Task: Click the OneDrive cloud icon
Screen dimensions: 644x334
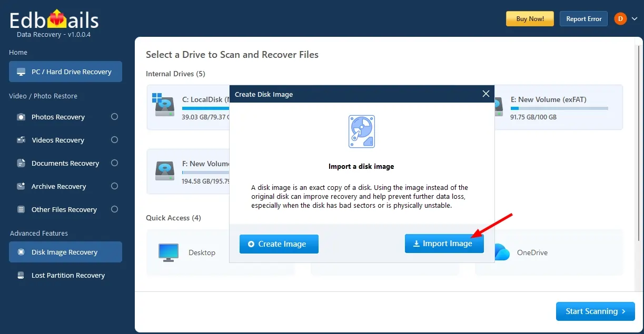Action: (502, 252)
